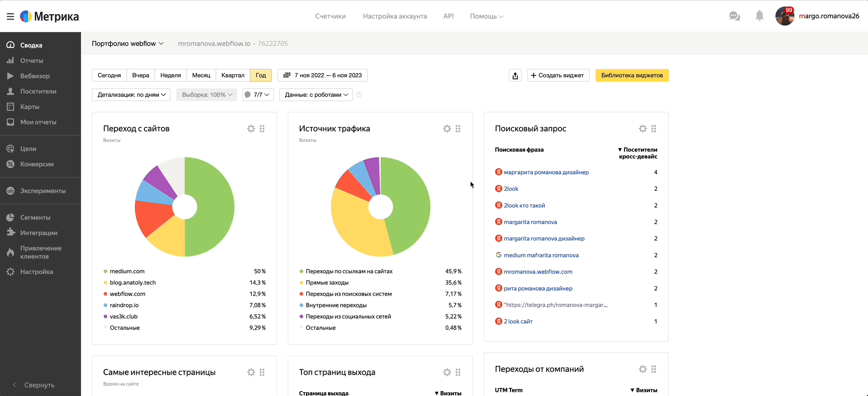Open Библиотека виджетов
This screenshot has height=396, width=868.
[632, 75]
